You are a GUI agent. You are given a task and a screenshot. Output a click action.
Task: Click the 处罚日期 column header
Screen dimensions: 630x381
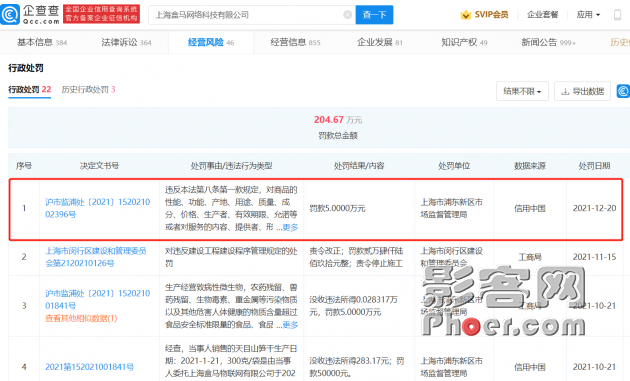pyautogui.click(x=594, y=166)
